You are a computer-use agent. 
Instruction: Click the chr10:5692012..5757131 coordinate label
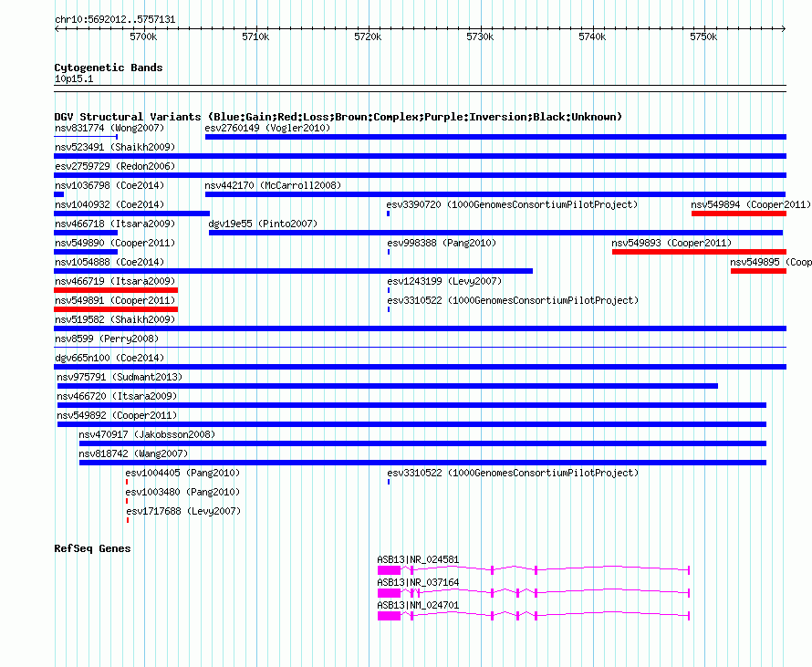115,19
